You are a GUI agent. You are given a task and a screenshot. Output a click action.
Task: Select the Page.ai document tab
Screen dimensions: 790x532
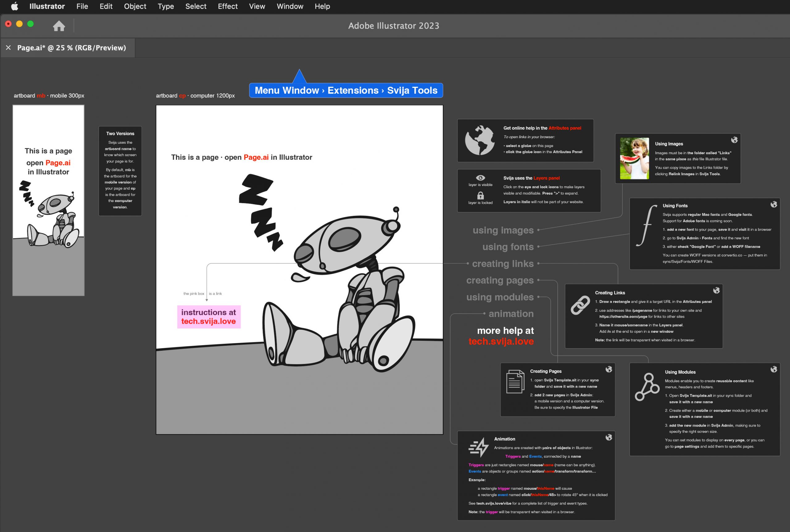coord(72,48)
